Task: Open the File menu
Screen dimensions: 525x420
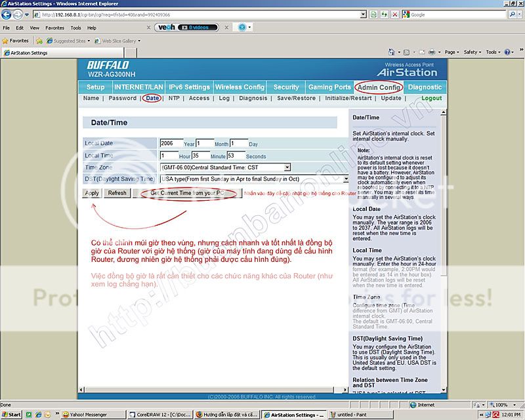Action: coord(7,28)
